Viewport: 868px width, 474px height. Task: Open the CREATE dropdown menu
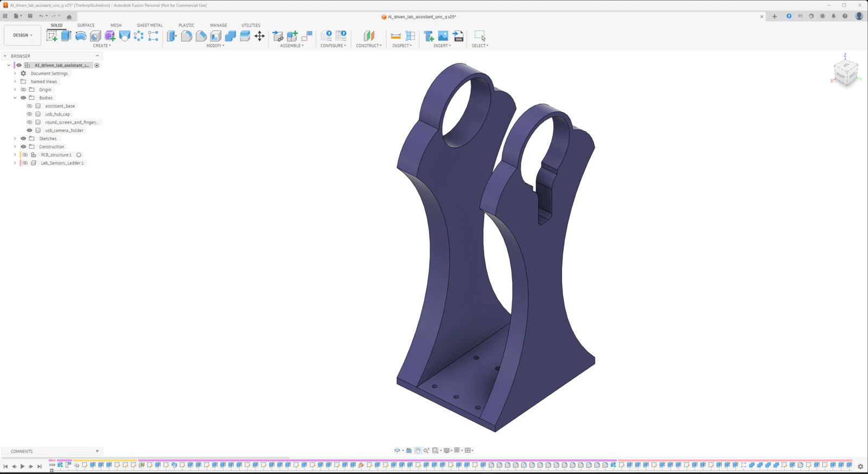pyautogui.click(x=102, y=46)
